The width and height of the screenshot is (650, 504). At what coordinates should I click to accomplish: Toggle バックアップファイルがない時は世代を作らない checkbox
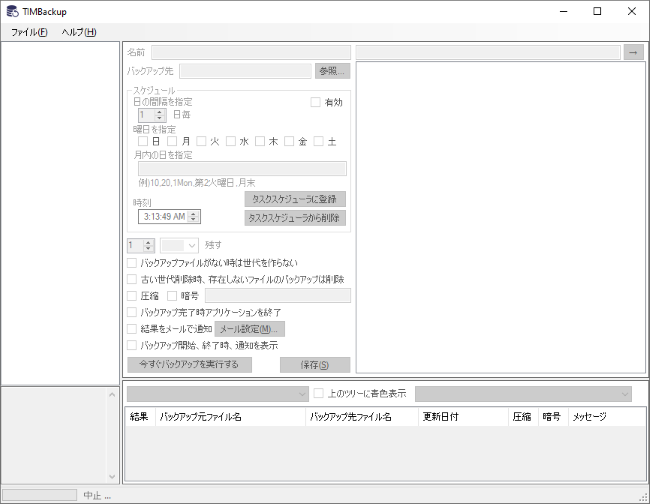pyautogui.click(x=132, y=263)
